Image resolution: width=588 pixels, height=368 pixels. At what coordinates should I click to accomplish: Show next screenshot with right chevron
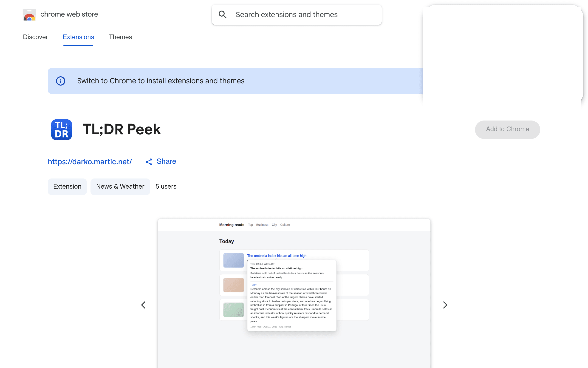pyautogui.click(x=445, y=305)
